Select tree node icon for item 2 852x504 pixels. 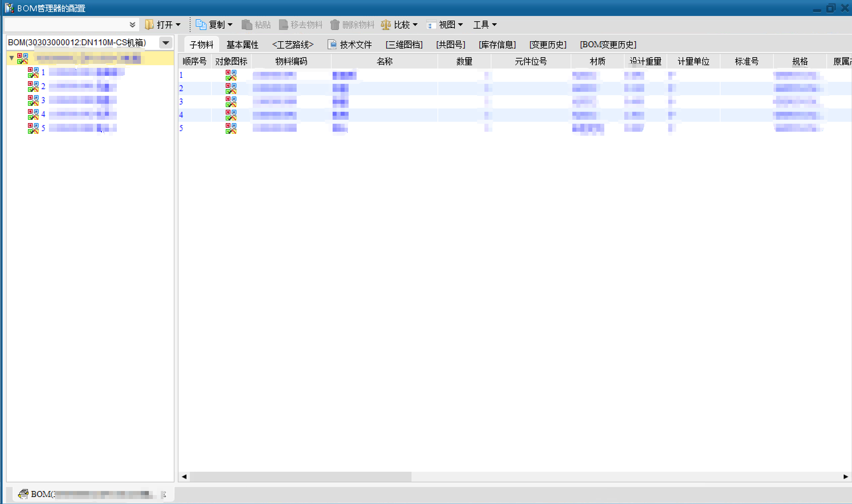point(33,86)
